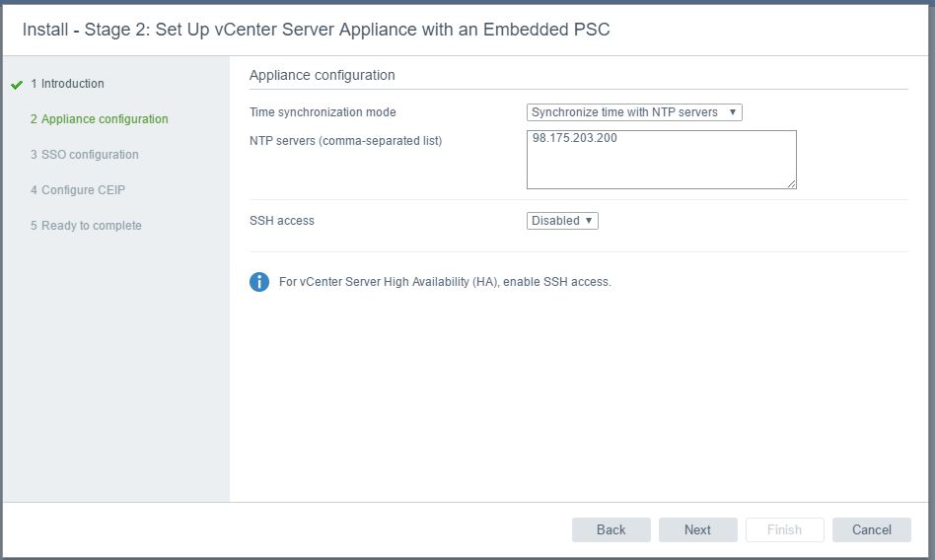Click the Back button
This screenshot has height=560, width=935.
(611, 529)
